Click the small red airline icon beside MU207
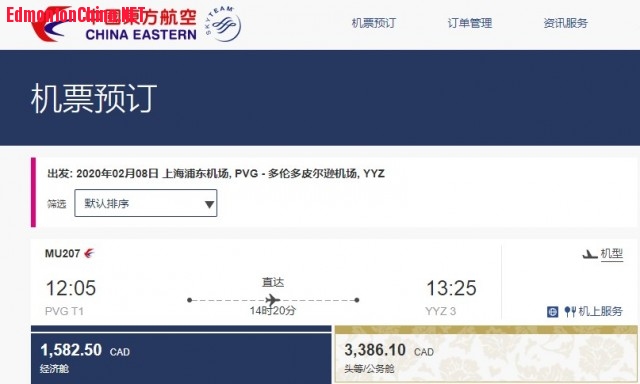640x384 pixels. pos(89,253)
